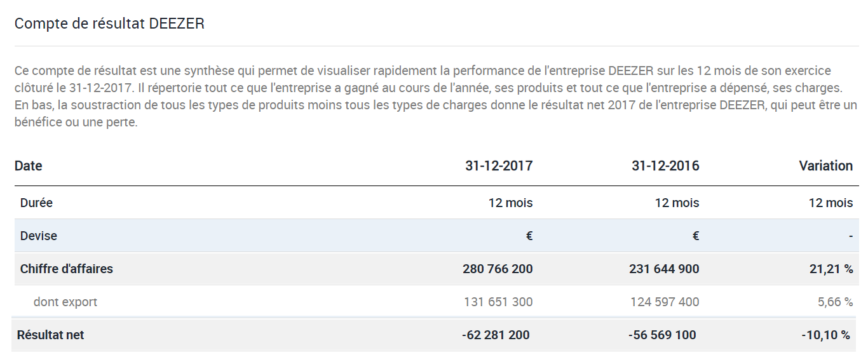Click the Compte de résultat DEEZER heading
Viewport: 868px width, 357px height.
point(109,24)
